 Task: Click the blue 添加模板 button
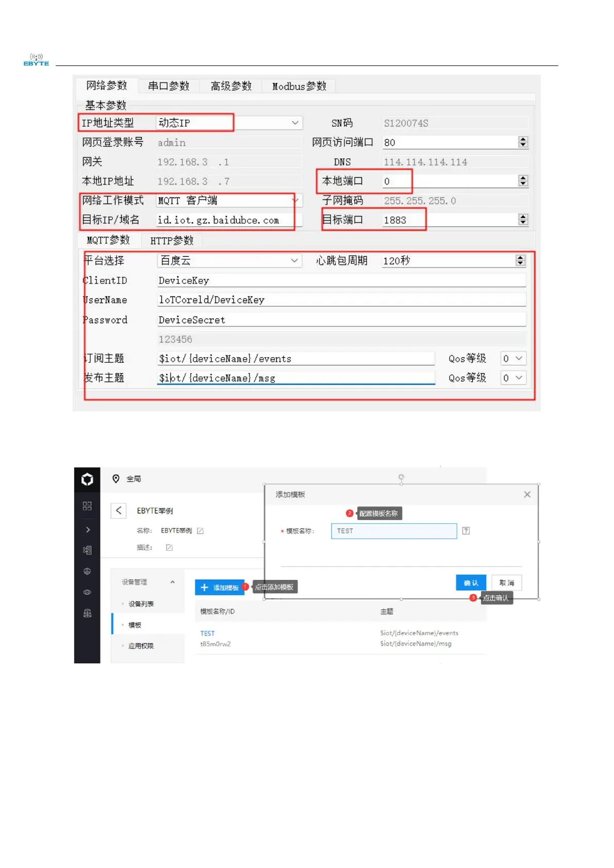click(x=220, y=588)
